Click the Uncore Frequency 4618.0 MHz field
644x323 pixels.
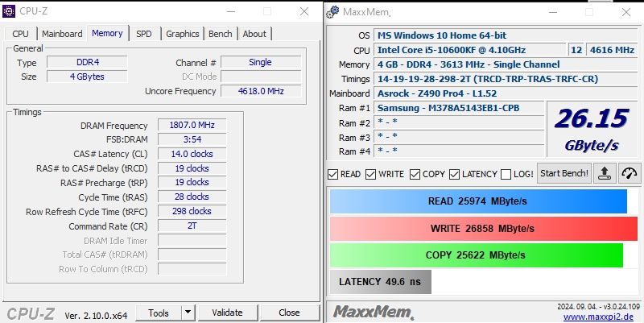261,91
